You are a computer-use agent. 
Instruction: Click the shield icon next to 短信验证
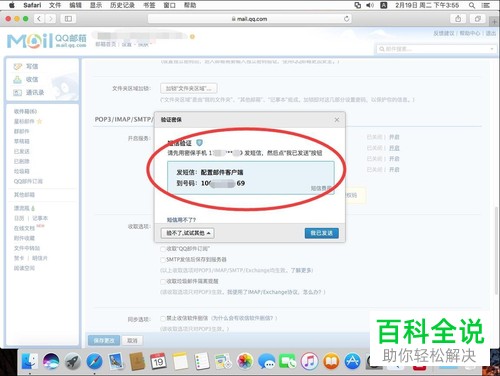coord(199,143)
